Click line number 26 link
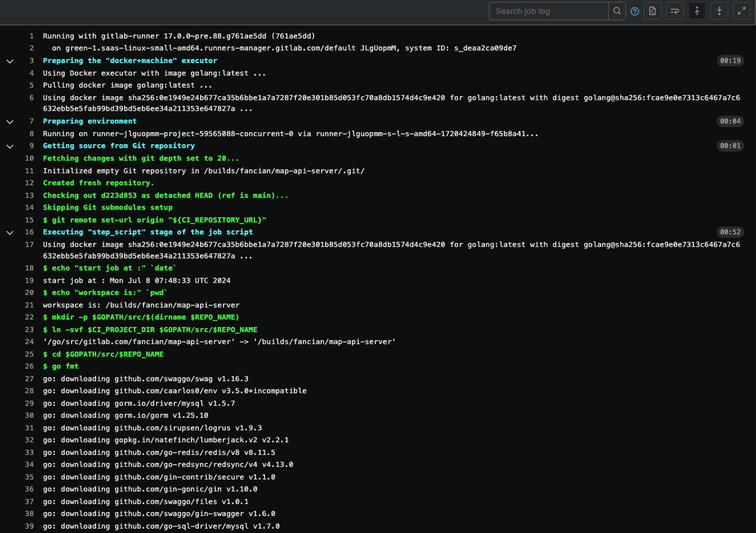 30,366
